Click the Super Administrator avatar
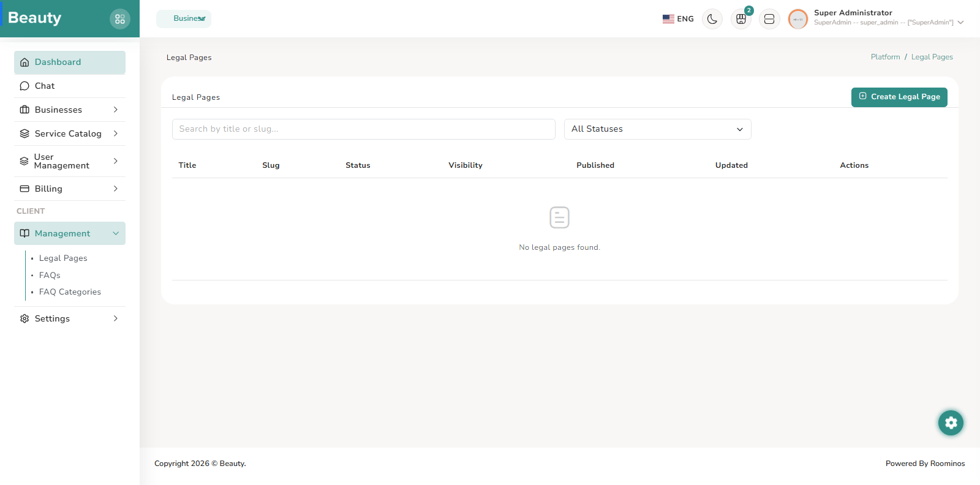Image resolution: width=980 pixels, height=485 pixels. click(798, 19)
